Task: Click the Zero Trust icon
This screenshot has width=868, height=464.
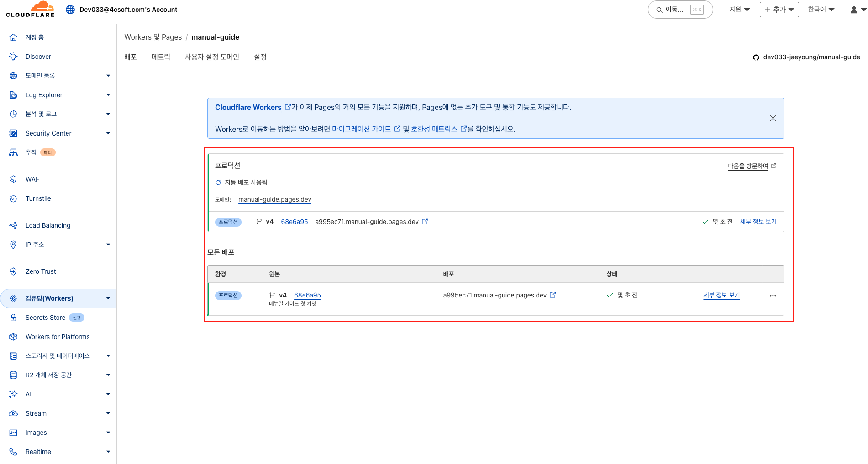Action: click(x=13, y=271)
